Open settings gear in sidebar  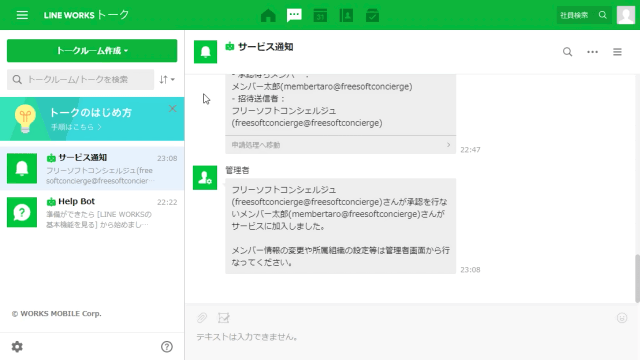tap(17, 347)
